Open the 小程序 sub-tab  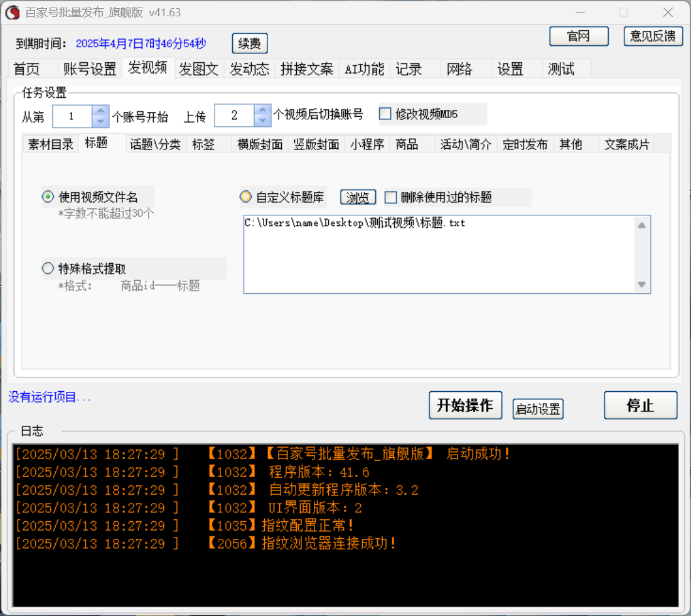(367, 144)
